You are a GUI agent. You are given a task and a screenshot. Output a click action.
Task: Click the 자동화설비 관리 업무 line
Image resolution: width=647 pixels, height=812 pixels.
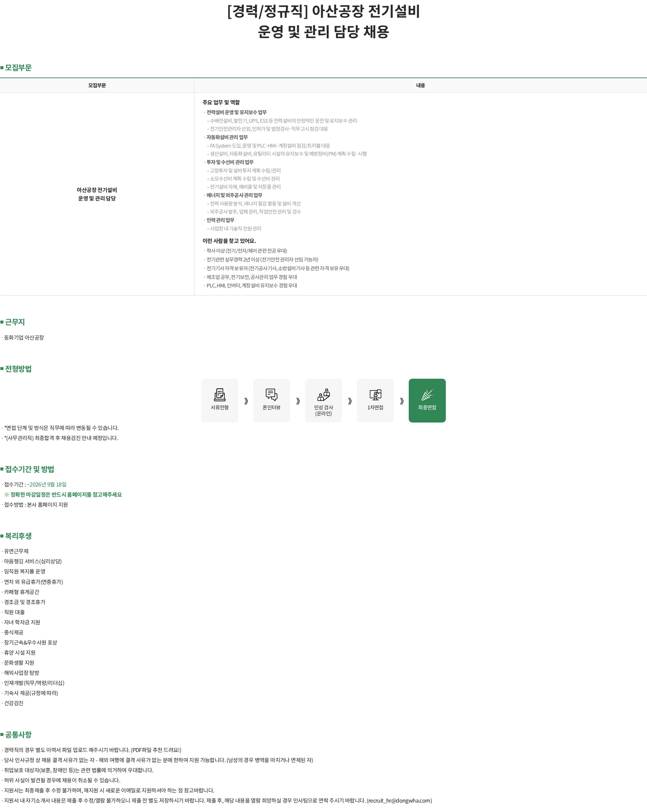(227, 137)
